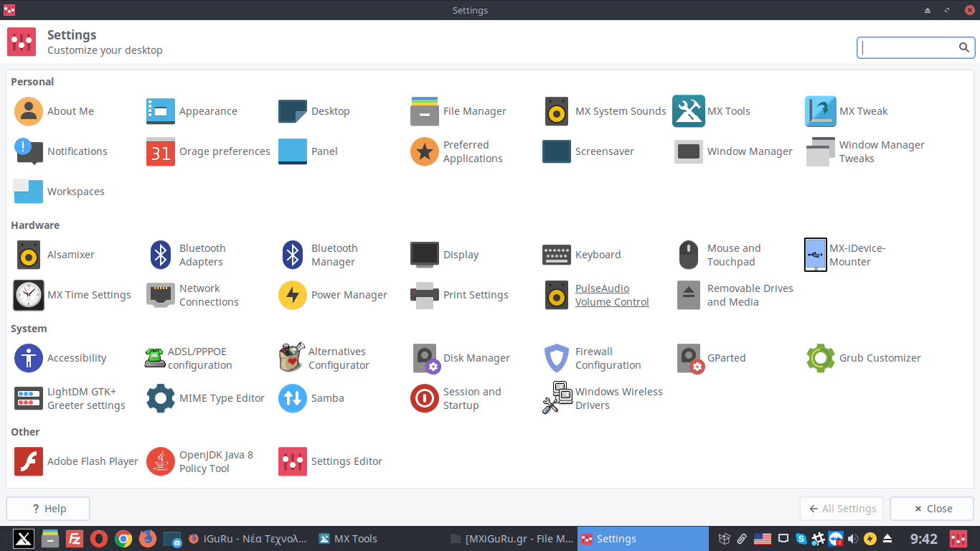
Task: Launch MX Tweak
Action: (847, 111)
